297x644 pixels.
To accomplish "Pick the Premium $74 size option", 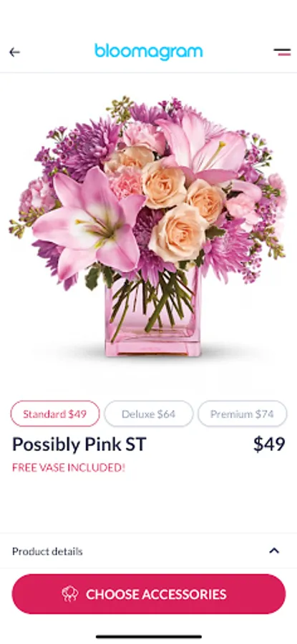I will click(242, 414).
